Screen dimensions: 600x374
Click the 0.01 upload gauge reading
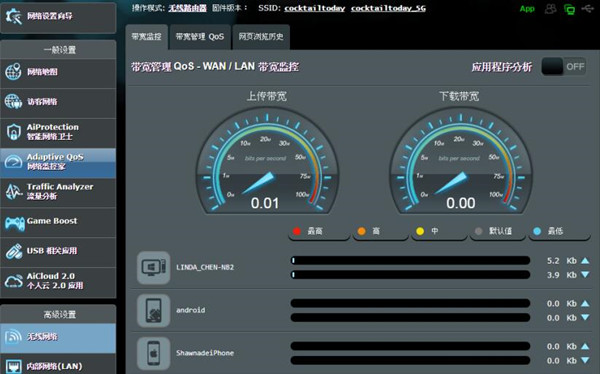[x=265, y=203]
